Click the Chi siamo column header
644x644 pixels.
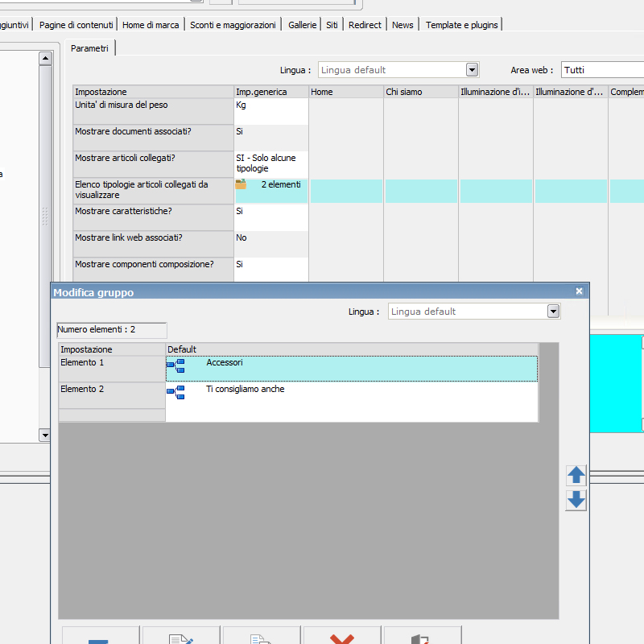(x=421, y=92)
